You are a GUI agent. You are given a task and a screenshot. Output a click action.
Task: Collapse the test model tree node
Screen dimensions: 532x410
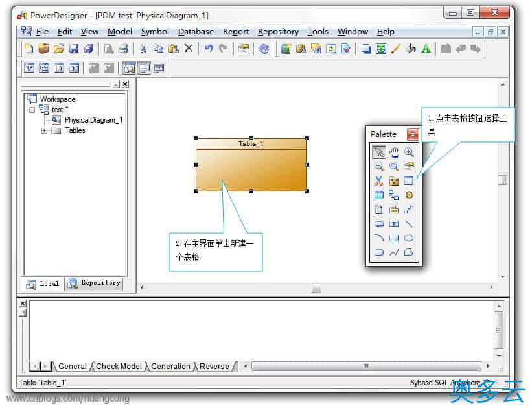[32, 110]
